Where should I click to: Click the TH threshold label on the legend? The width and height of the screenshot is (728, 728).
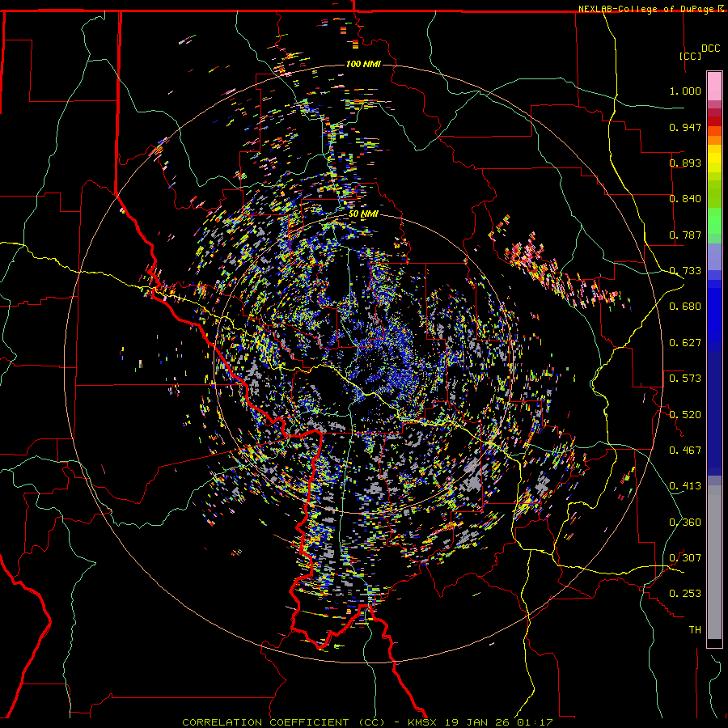[x=695, y=629]
